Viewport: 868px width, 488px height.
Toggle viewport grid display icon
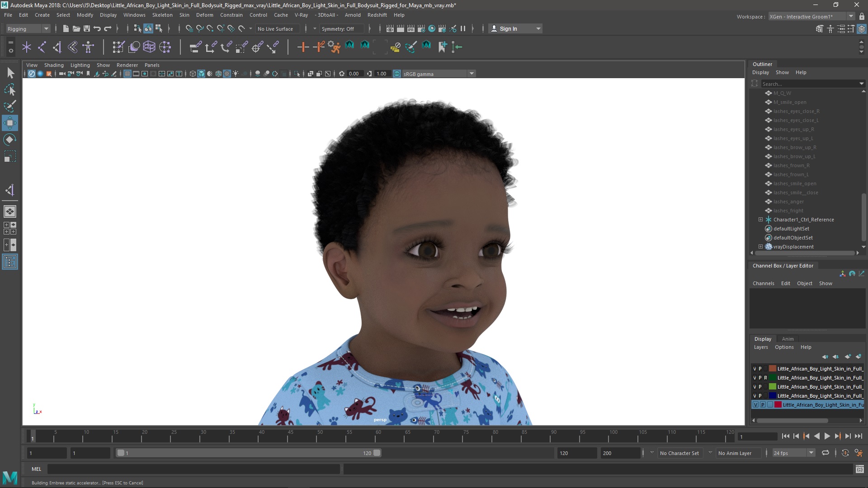point(127,74)
